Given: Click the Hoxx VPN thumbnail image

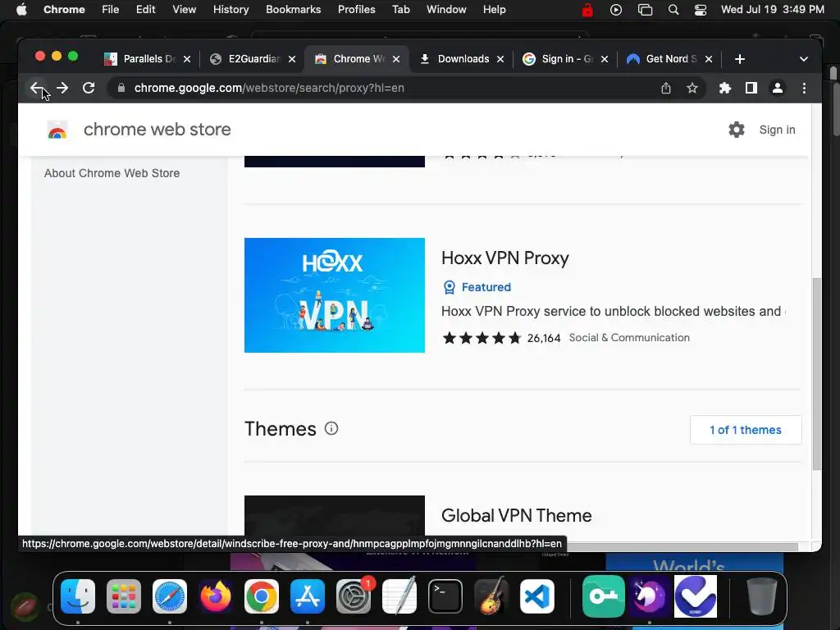Looking at the screenshot, I should click(335, 295).
